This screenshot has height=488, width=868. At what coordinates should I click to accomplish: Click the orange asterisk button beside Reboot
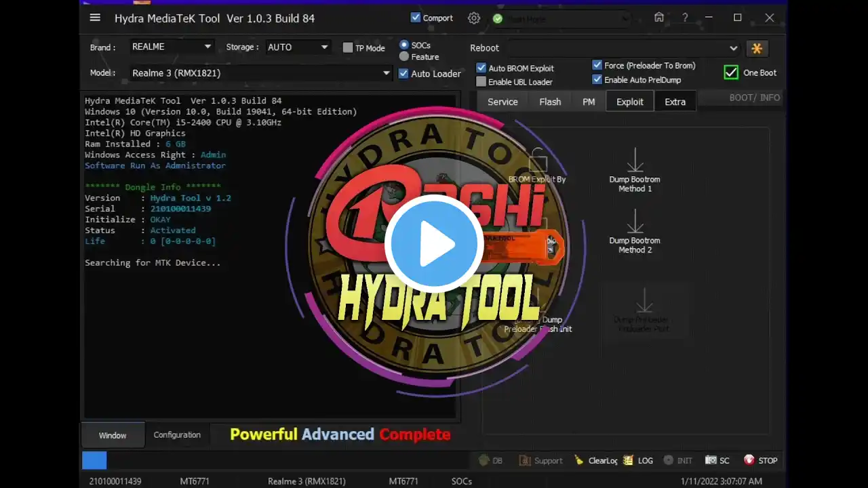click(757, 48)
